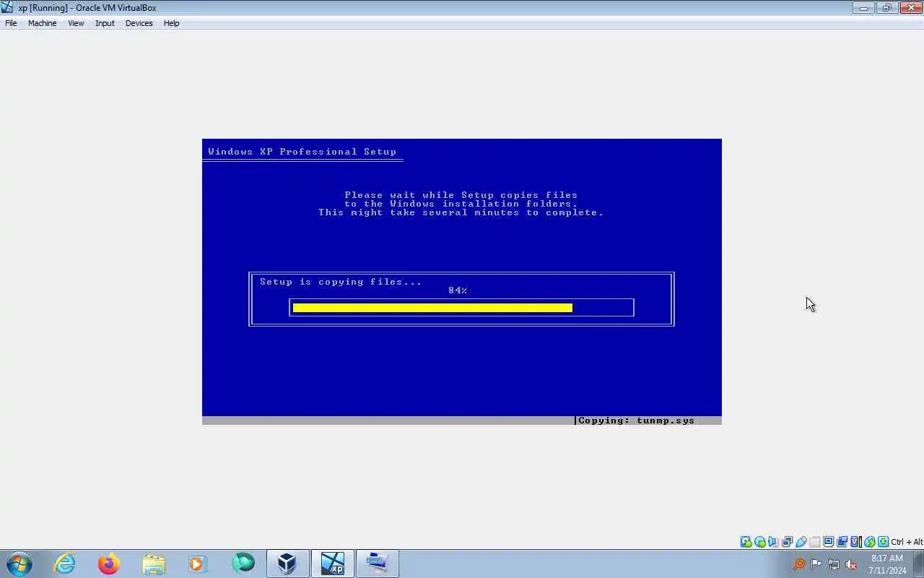Click the network adapters indicator icon
The image size is (924, 578).
click(x=788, y=542)
